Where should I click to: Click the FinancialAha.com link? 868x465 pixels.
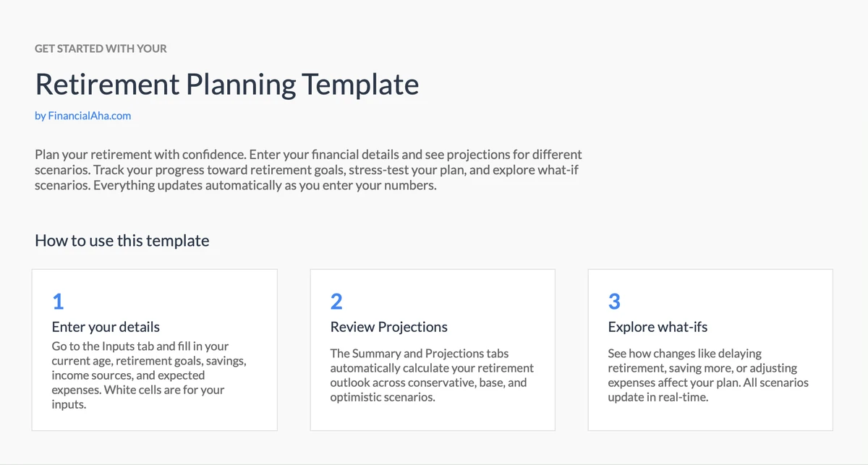coord(82,115)
